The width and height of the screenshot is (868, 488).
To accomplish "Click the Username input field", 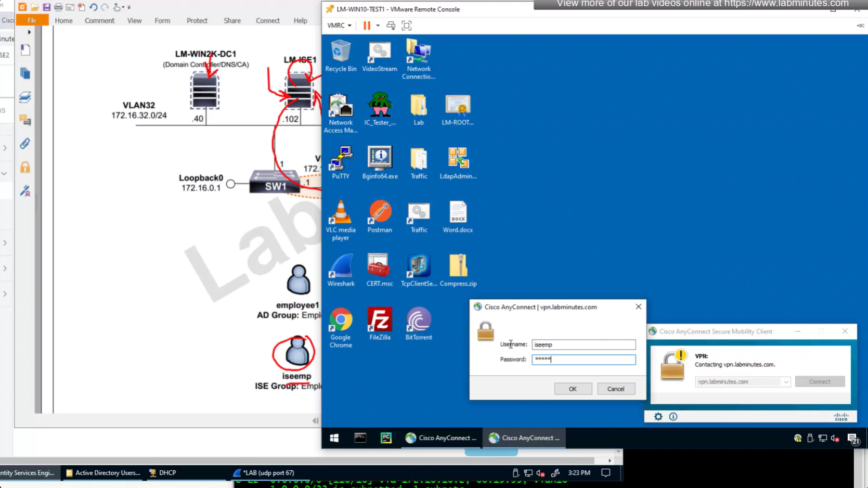I will [583, 344].
